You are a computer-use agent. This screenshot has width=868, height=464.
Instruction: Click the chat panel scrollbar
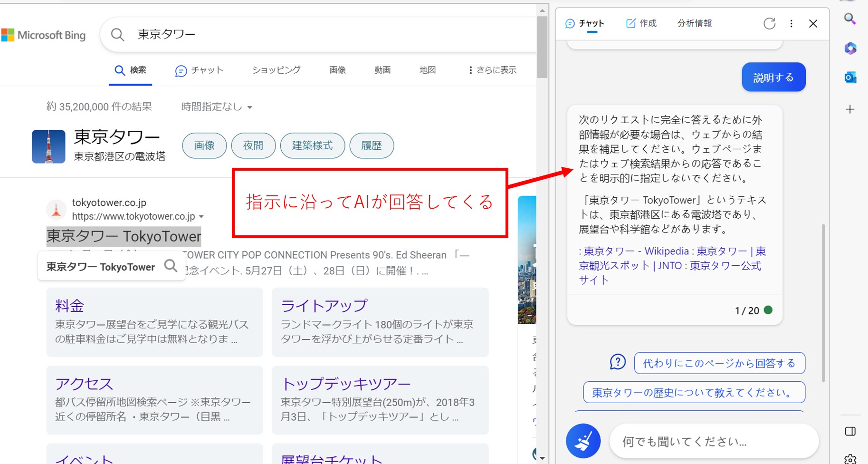coord(823,303)
